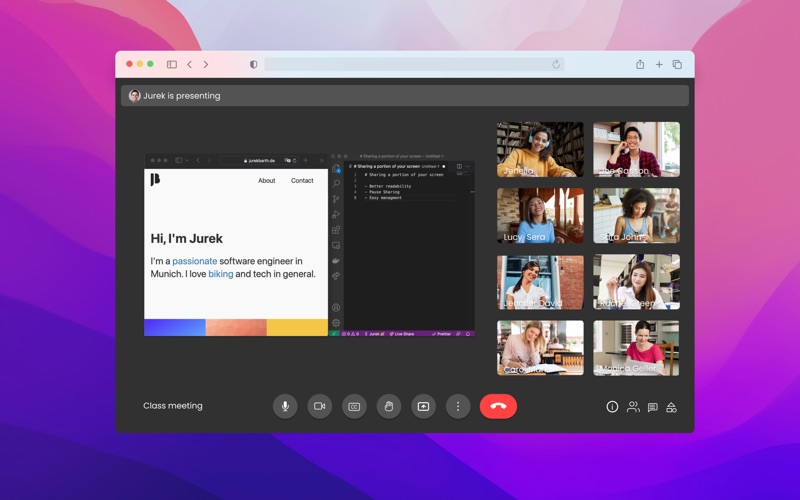The image size is (800, 500).
Task: Open the chat panel
Action: [x=653, y=407]
